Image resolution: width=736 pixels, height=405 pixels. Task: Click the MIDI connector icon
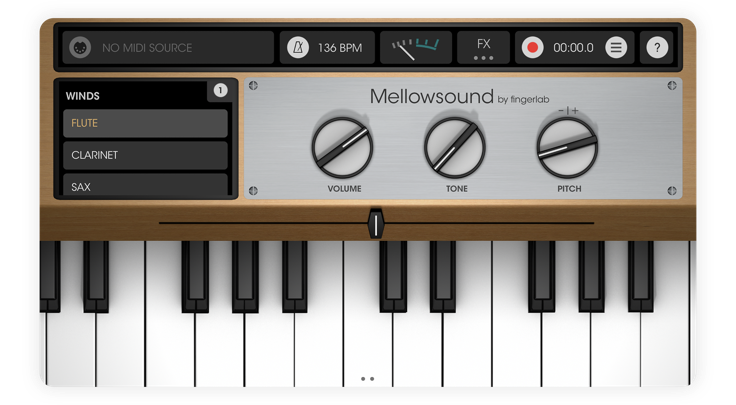pyautogui.click(x=80, y=47)
